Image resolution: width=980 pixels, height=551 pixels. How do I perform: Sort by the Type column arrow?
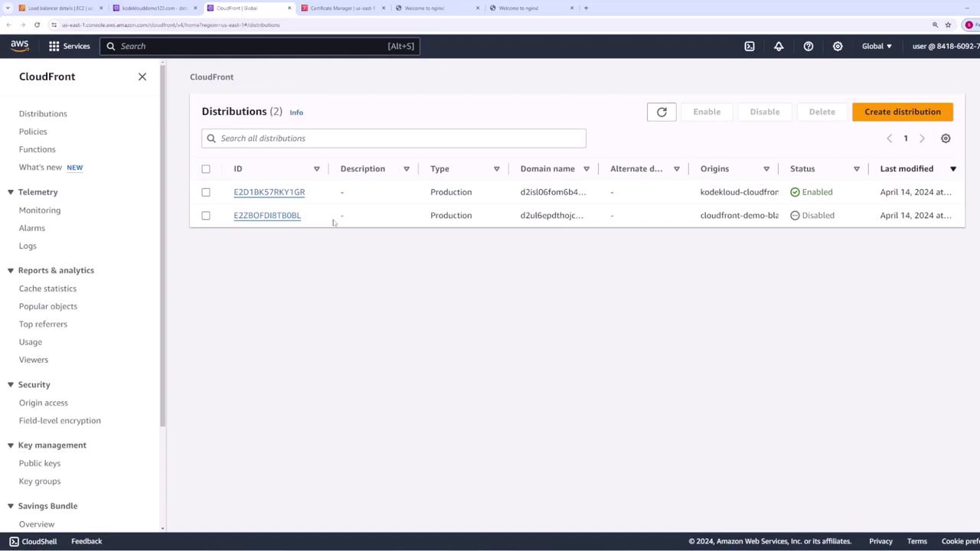tap(496, 168)
